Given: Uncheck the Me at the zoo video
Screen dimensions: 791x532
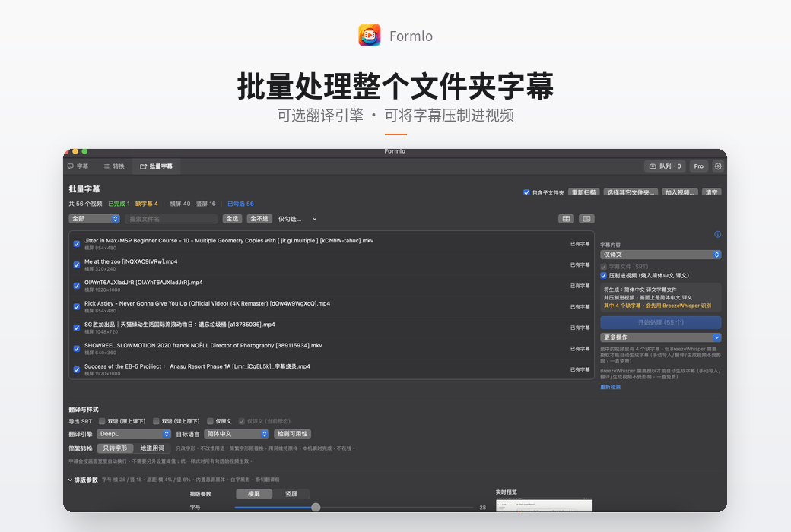Looking at the screenshot, I should click(77, 264).
